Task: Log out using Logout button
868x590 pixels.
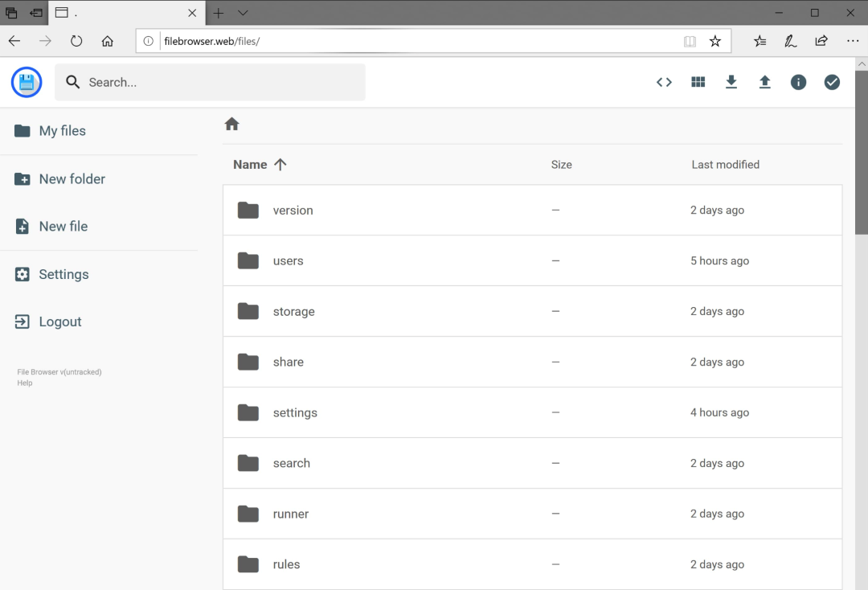Action: [x=60, y=322]
